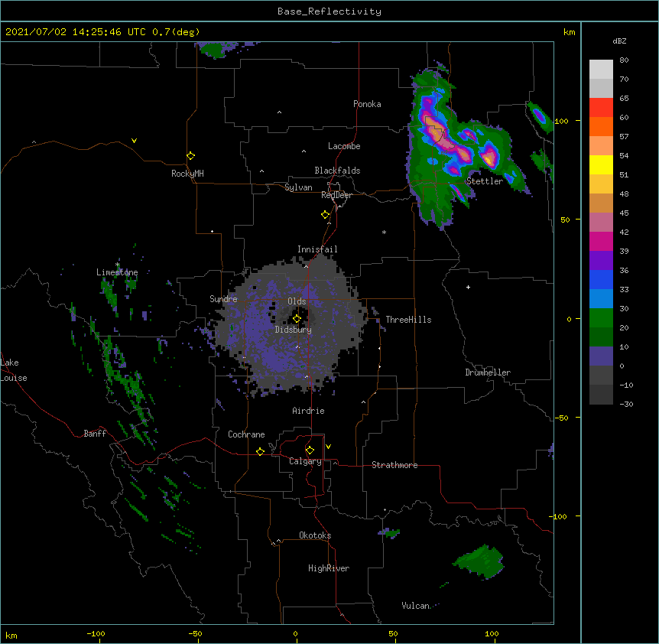
Task: Click the -50 label on right axis
Action: coord(561,418)
